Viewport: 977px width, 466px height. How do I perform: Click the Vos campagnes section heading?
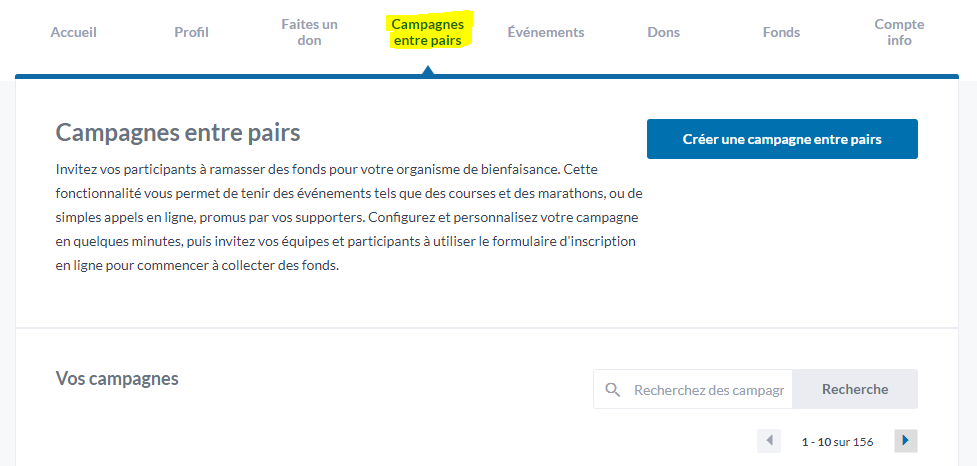click(x=117, y=378)
